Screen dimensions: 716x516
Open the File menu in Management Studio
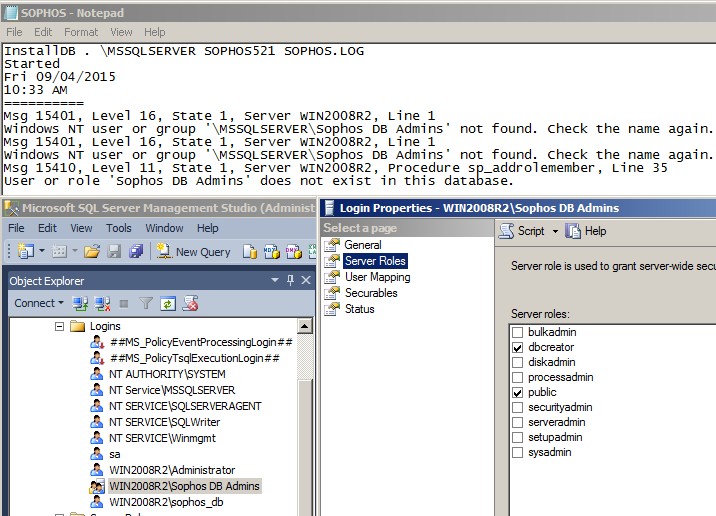16,228
